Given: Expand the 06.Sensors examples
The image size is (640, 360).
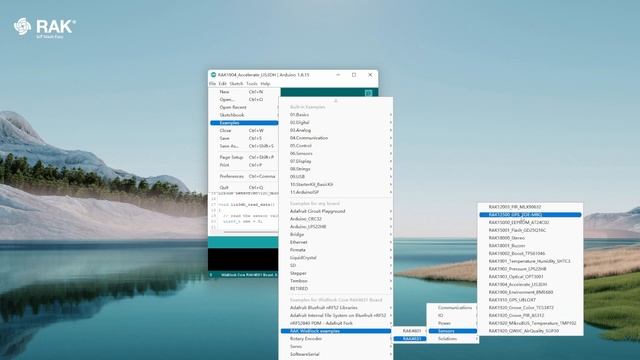Looking at the screenshot, I should pyautogui.click(x=336, y=153).
